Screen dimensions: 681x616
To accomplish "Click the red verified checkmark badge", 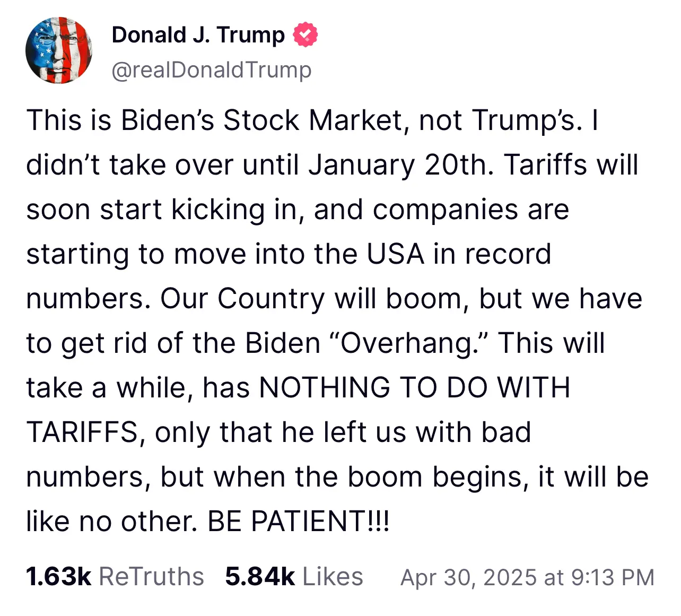I will pos(305,34).
